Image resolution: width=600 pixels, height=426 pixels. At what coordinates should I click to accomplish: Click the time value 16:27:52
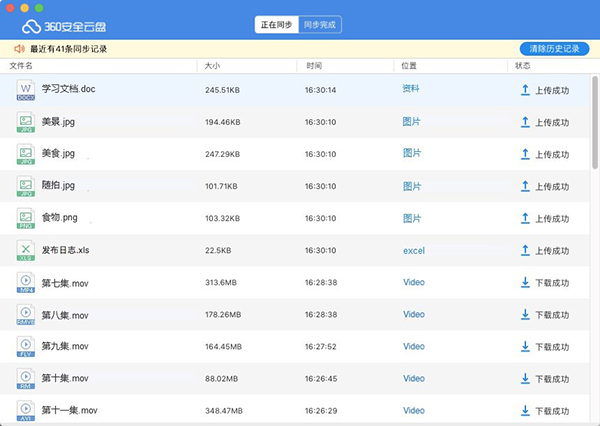point(321,347)
